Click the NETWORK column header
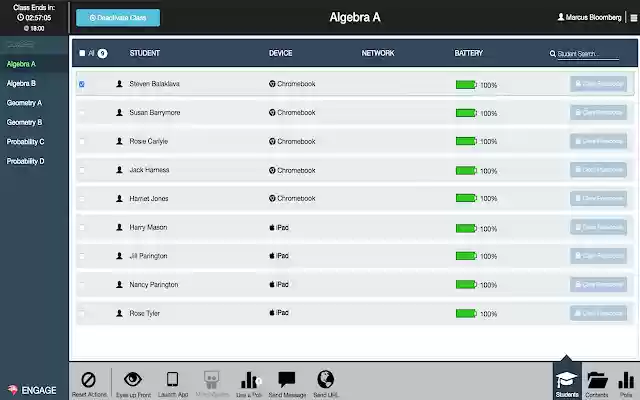The width and height of the screenshot is (640, 400). click(x=378, y=53)
